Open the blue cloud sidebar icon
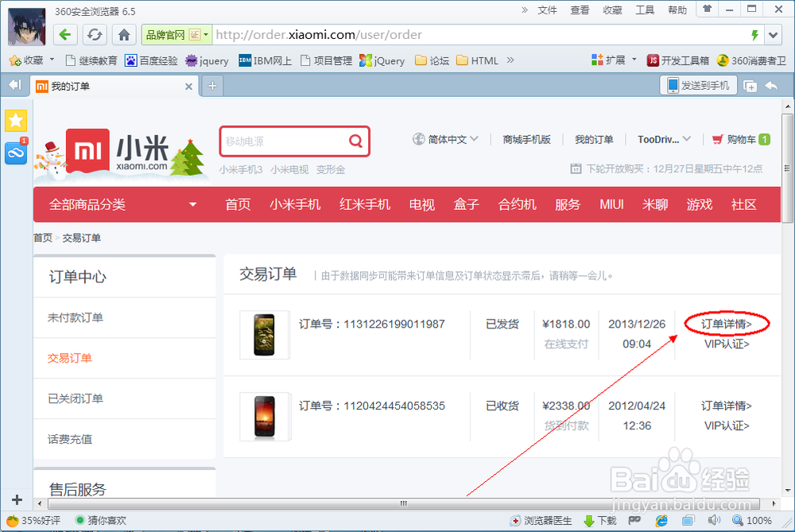 coord(16,153)
